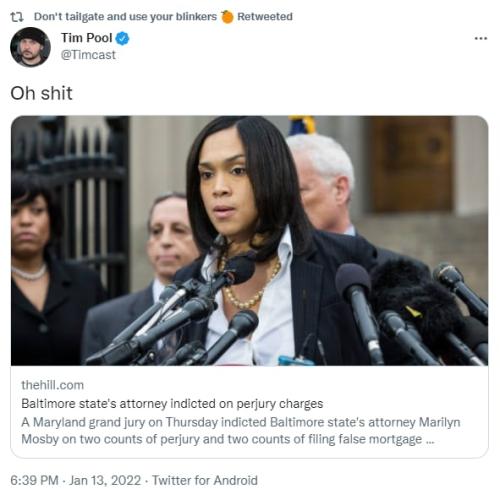This screenshot has height=489, width=500.
Task: Click the Jan 13, 2022 date
Action: click(x=105, y=480)
